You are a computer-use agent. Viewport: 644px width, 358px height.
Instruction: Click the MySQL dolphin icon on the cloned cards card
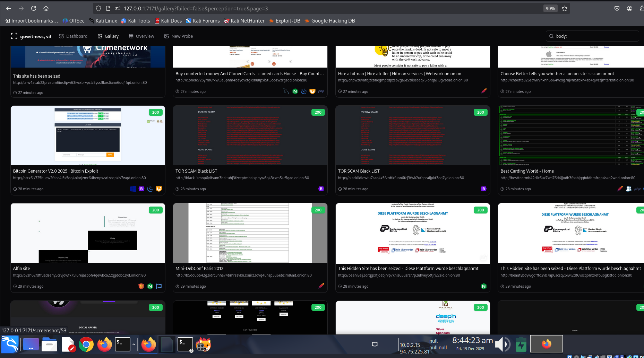[x=286, y=91]
